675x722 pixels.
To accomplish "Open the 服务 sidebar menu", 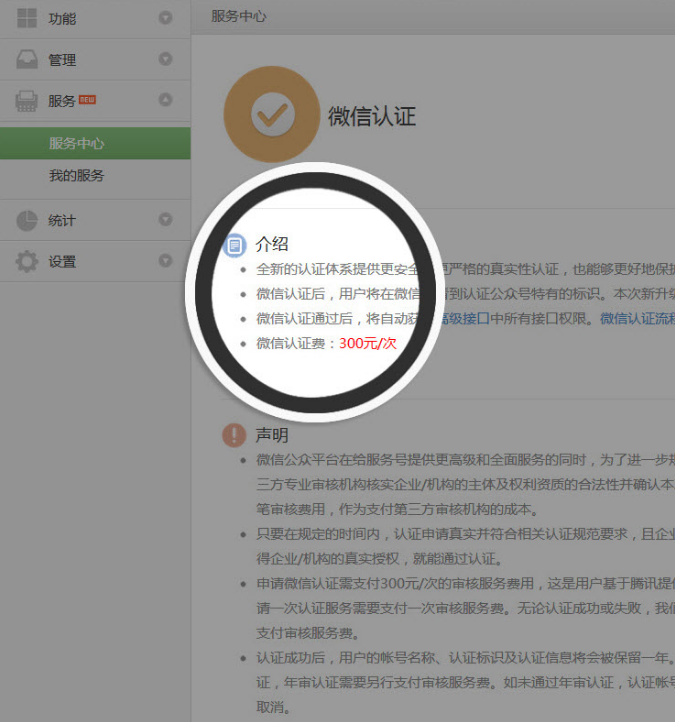I will (x=95, y=101).
